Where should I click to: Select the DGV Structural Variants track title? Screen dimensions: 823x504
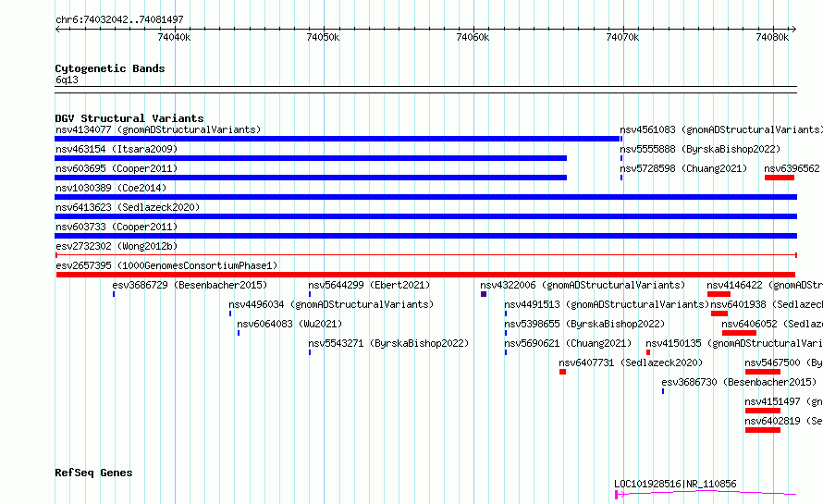[129, 118]
